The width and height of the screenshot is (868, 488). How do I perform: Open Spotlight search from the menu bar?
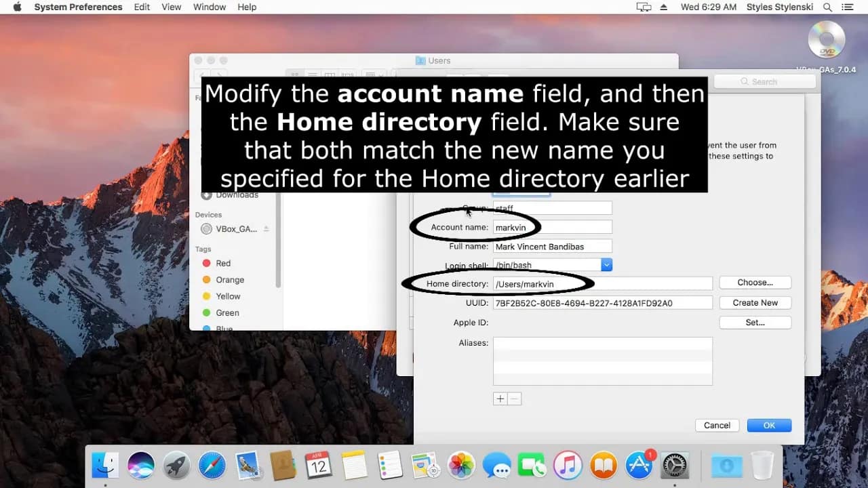click(x=827, y=7)
